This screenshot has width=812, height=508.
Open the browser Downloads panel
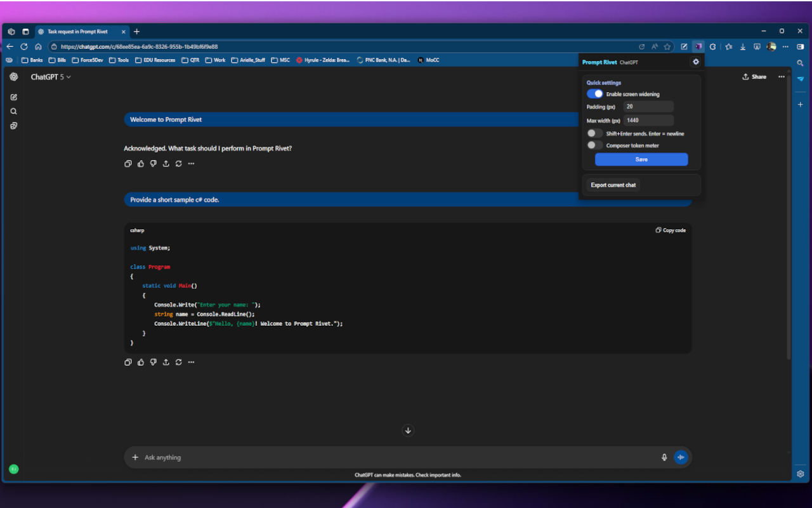click(743, 46)
